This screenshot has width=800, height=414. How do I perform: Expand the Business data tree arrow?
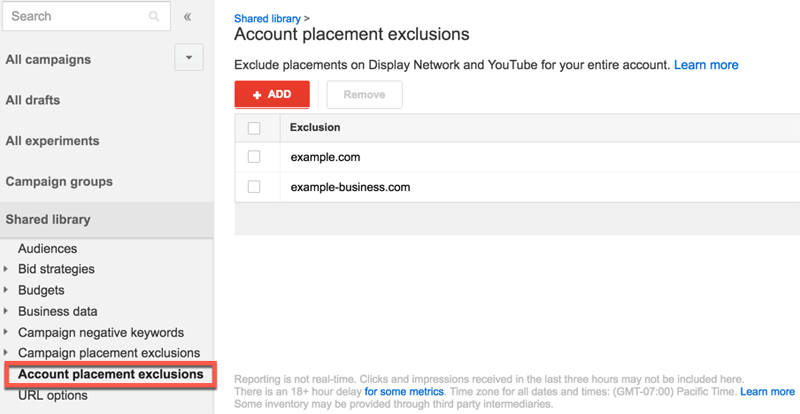click(8, 311)
